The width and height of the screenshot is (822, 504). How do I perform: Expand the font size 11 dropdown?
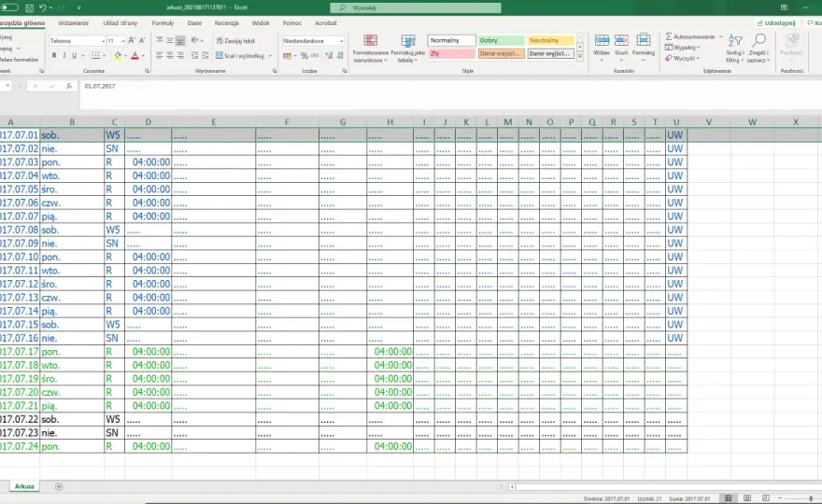pyautogui.click(x=123, y=41)
